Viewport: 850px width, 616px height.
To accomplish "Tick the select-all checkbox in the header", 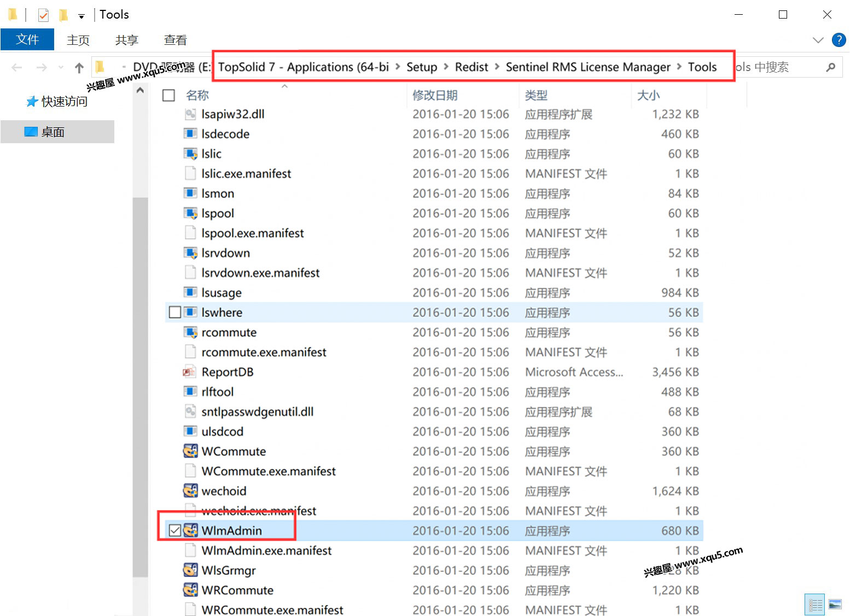I will point(169,96).
